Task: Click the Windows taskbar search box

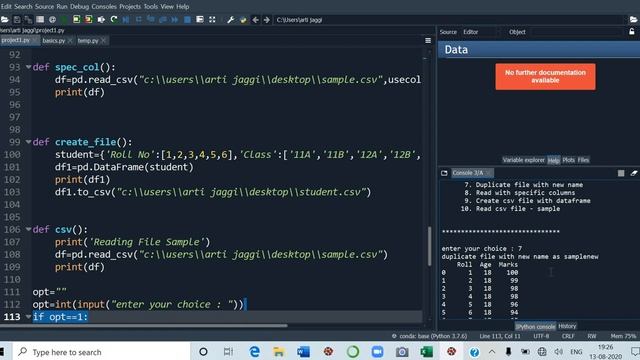Action: [101, 351]
